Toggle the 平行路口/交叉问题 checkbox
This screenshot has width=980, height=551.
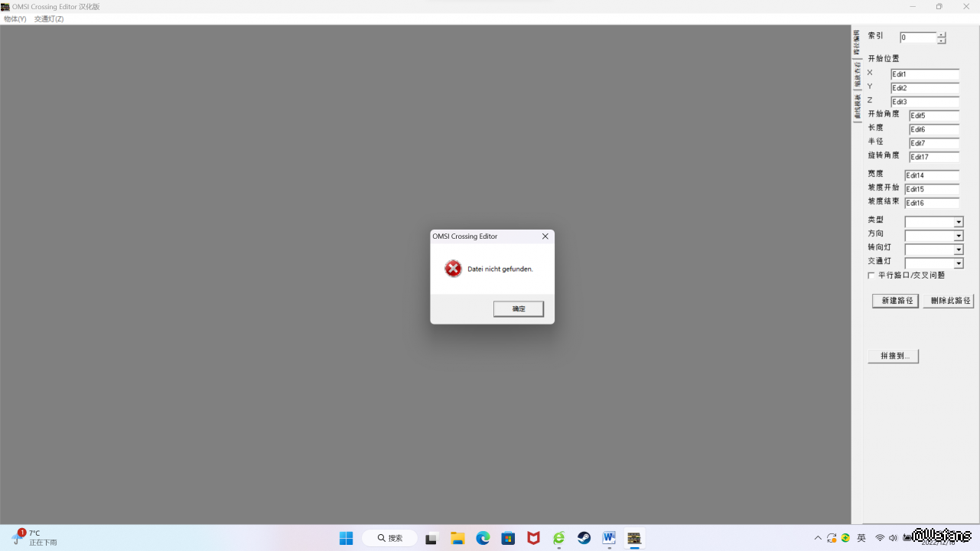click(871, 275)
